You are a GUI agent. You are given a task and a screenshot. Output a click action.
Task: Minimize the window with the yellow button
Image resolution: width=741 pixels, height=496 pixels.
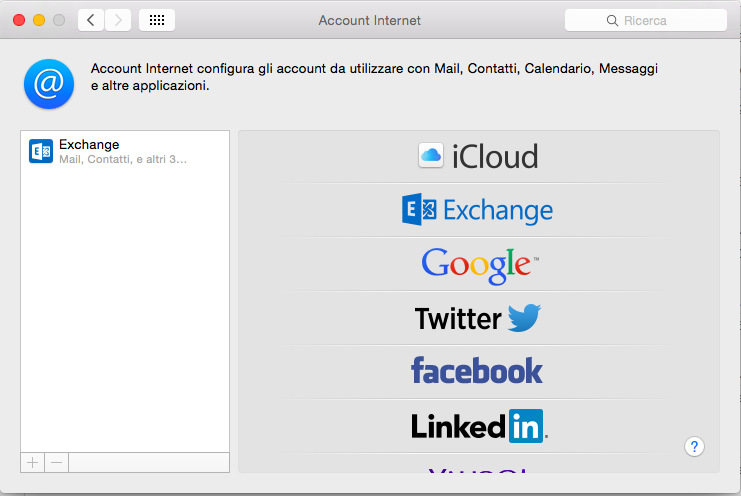(x=39, y=20)
